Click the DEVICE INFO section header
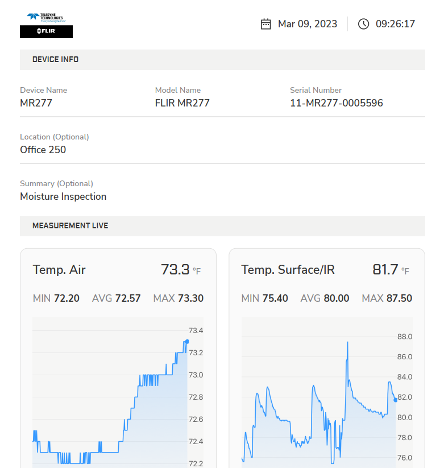 pyautogui.click(x=222, y=60)
